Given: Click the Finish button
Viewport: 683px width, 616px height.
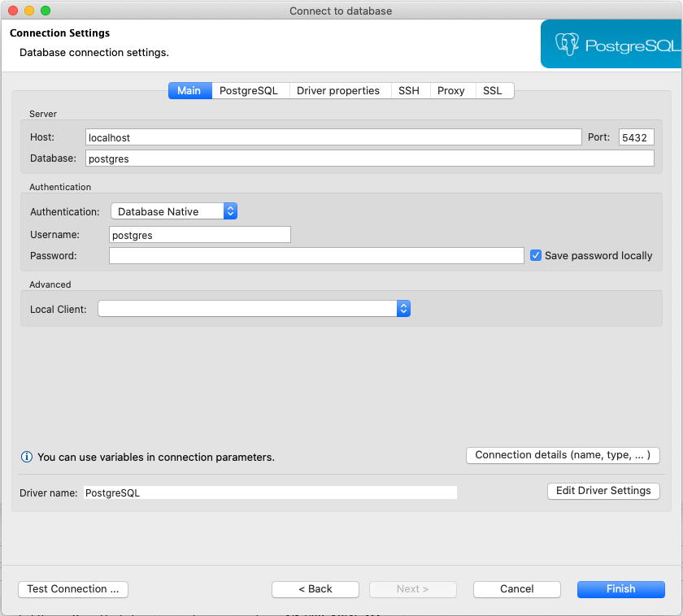Looking at the screenshot, I should pos(620,589).
